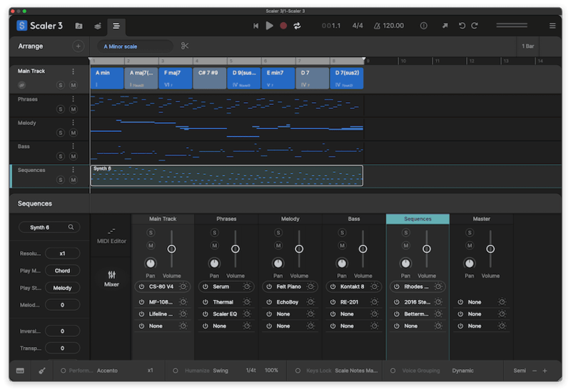Open the Rhodes instrument slot
This screenshot has width=571, height=392.
[417, 287]
